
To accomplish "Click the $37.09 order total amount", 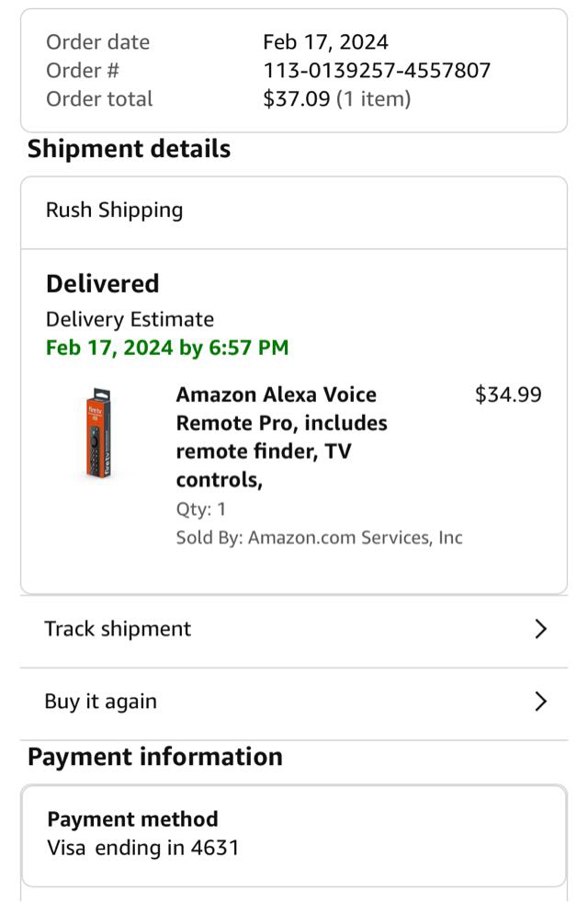I will pos(296,99).
